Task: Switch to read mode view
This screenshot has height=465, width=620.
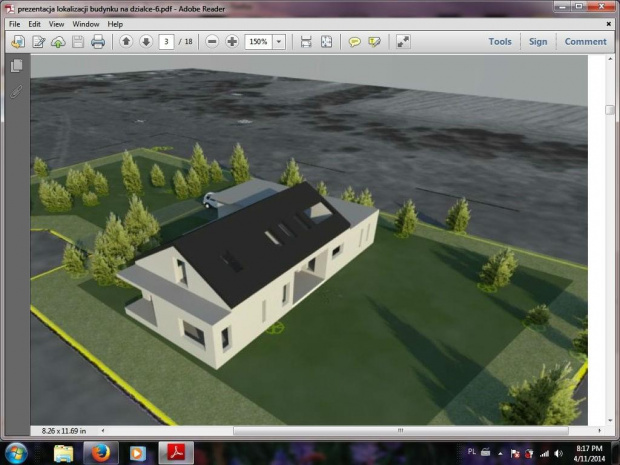Action: 403,42
